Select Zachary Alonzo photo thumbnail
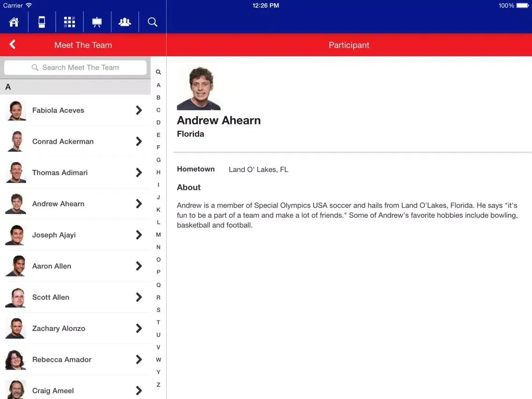Screen dimensions: 532x399 [15, 328]
